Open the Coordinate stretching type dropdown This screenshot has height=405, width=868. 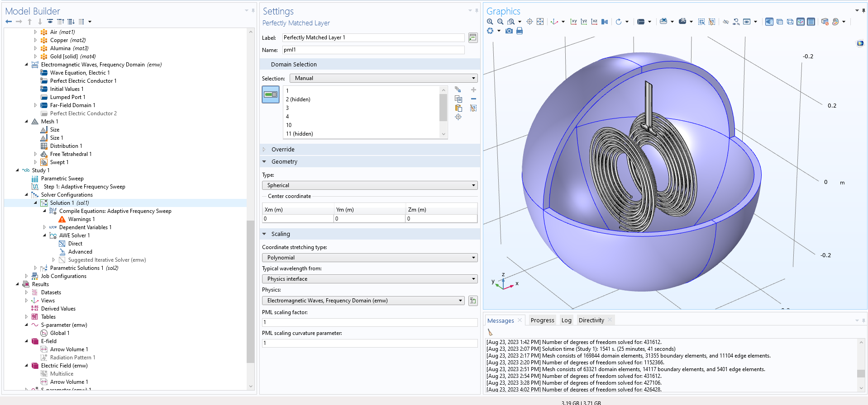coord(369,258)
